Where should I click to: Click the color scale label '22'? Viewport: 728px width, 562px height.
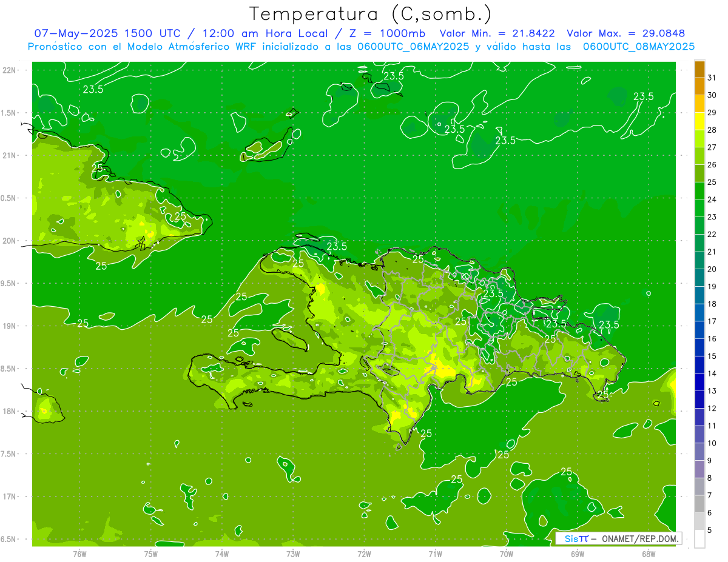pyautogui.click(x=712, y=235)
